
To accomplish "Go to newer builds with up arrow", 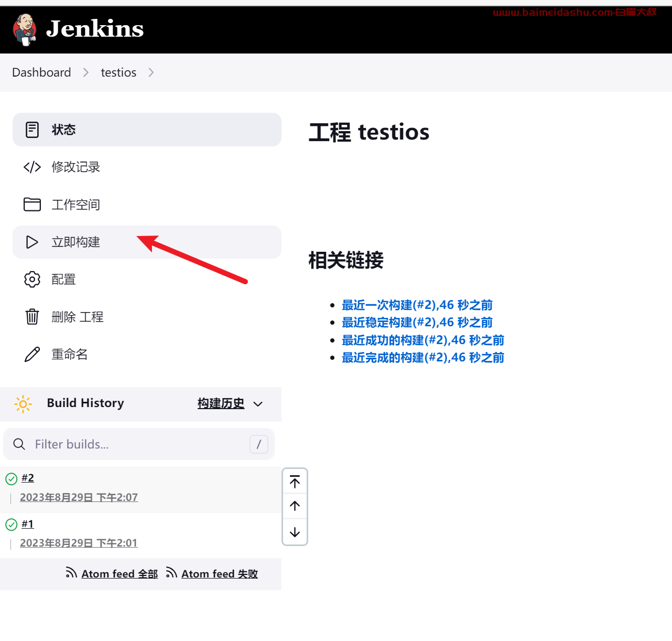I will pos(295,506).
